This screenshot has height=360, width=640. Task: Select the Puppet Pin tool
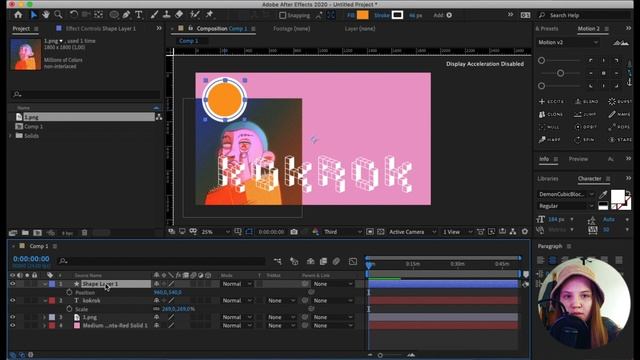209,15
